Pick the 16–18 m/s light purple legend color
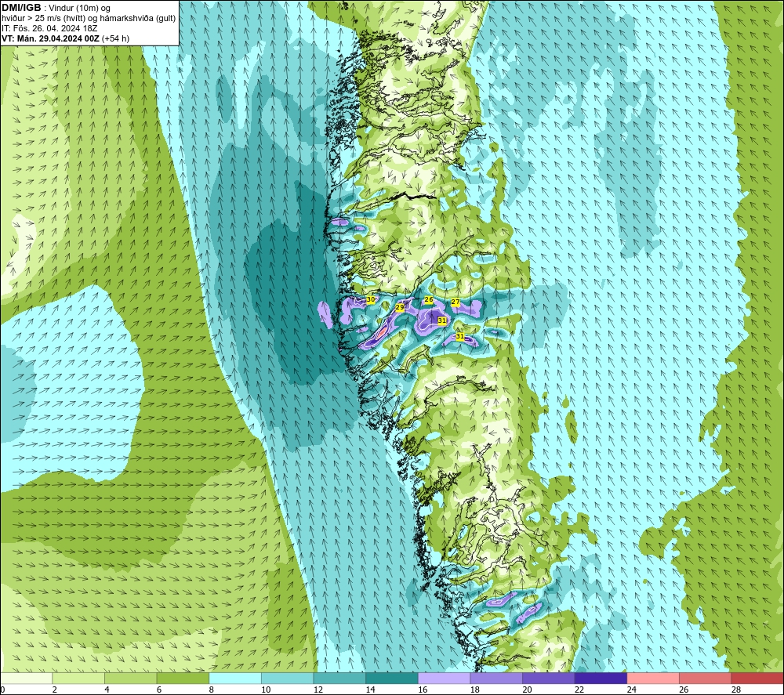Screen dimensions: 784x695 tap(444, 678)
